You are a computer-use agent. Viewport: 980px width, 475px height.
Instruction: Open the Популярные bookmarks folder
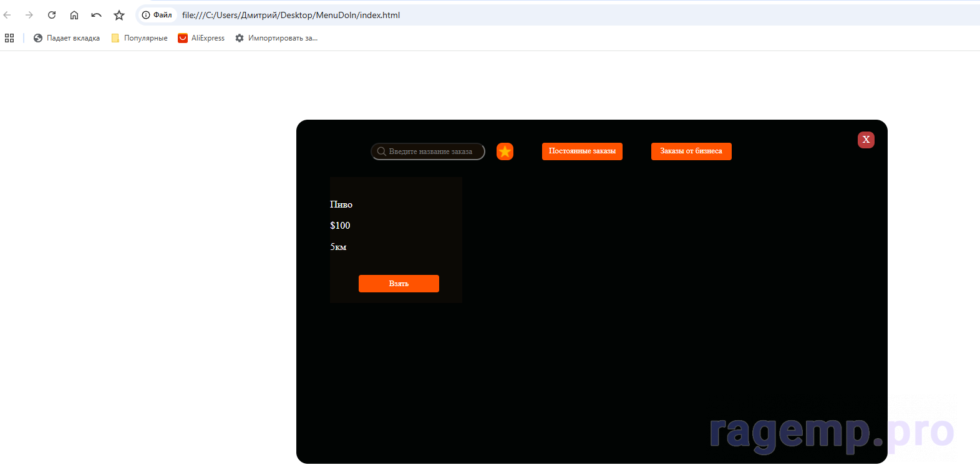click(139, 38)
